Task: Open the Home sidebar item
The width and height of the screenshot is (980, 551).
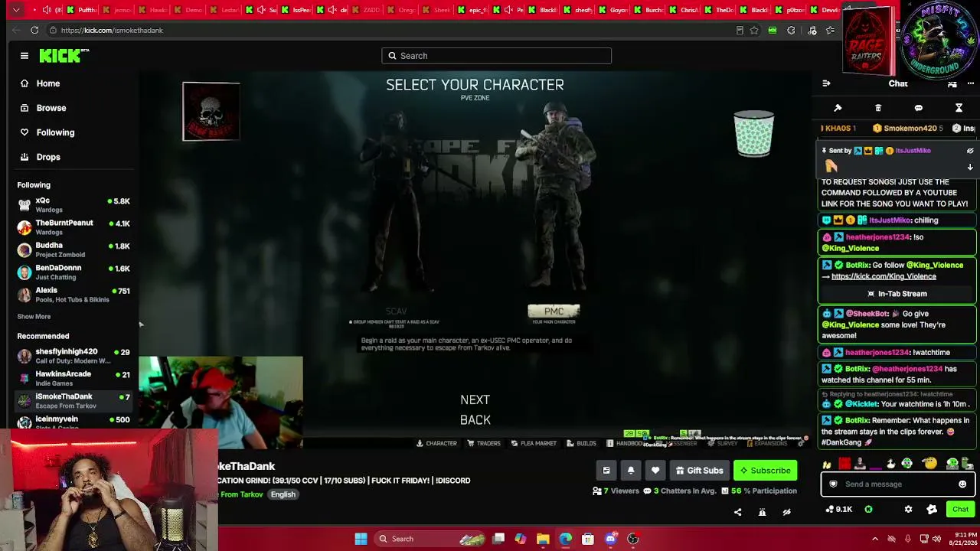Action: point(47,83)
